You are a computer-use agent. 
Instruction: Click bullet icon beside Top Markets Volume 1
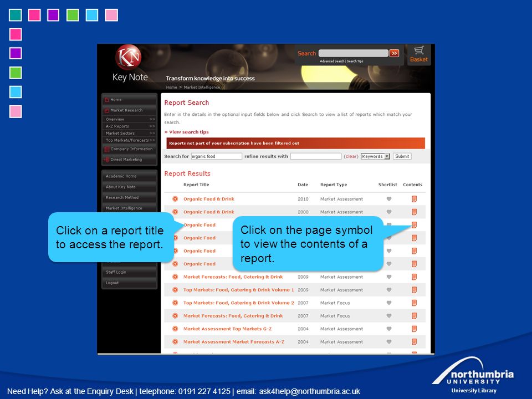point(175,290)
